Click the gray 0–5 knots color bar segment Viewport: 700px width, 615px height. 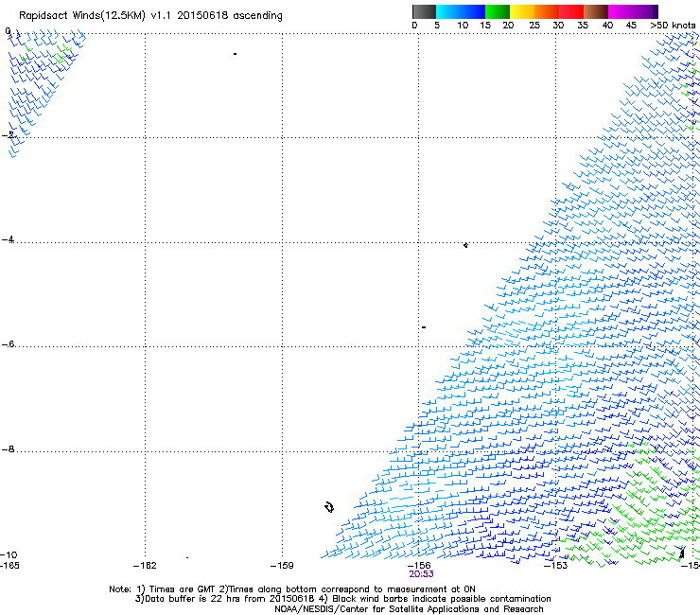424,11
